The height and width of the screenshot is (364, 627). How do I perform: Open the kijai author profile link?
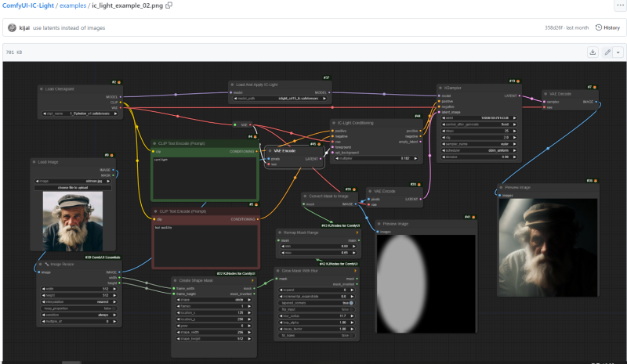click(x=24, y=27)
